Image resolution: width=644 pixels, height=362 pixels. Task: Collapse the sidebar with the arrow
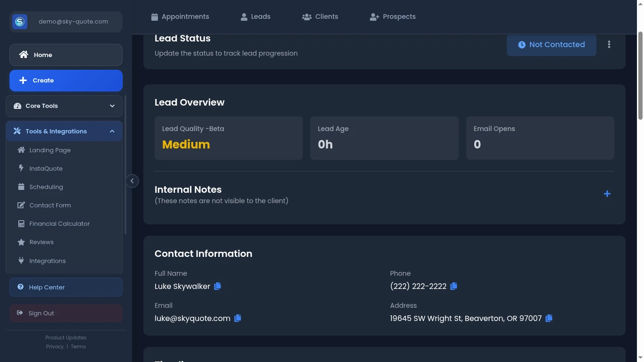click(x=132, y=181)
